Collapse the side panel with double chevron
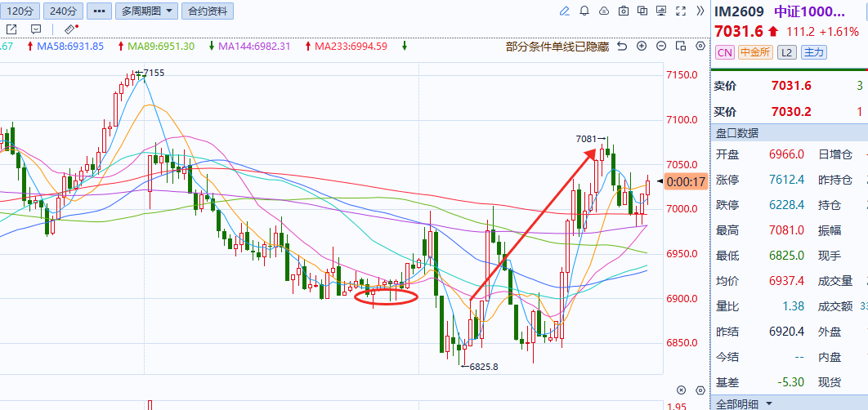The height and width of the screenshot is (410, 868). [700, 11]
